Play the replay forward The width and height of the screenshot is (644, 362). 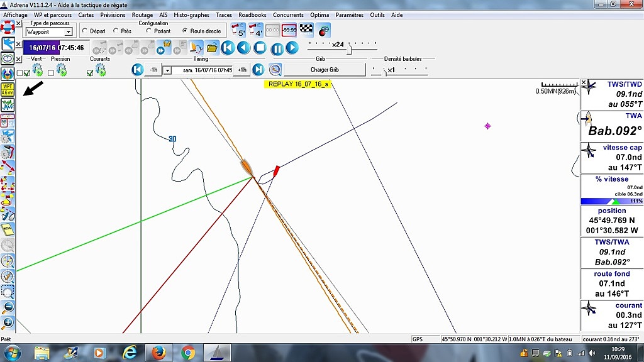292,48
